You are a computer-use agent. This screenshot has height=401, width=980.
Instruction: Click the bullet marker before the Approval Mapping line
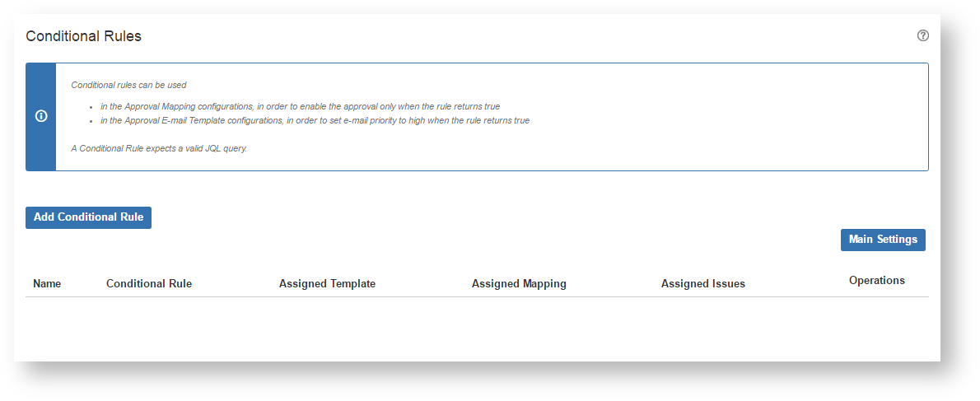click(91, 108)
